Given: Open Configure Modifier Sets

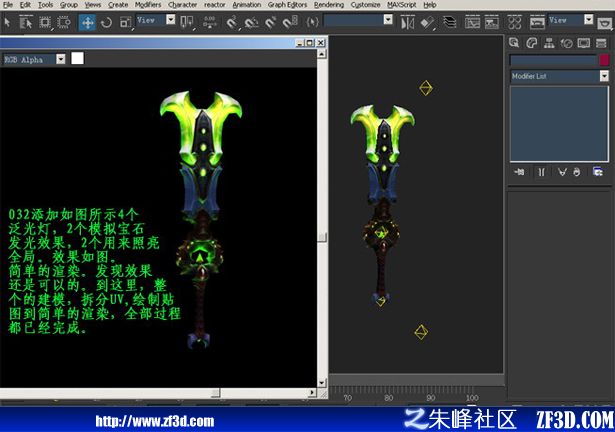Looking at the screenshot, I should click(x=598, y=172).
